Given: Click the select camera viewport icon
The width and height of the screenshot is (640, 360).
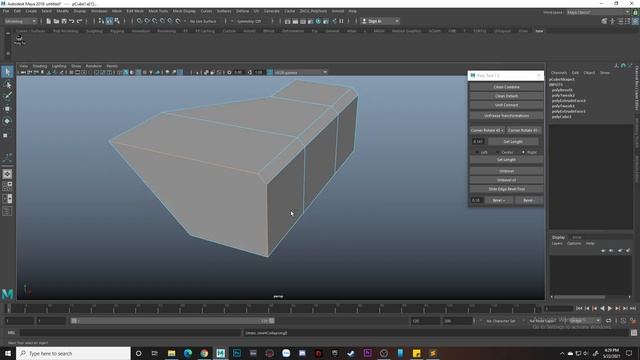Looking at the screenshot, I should click(23, 72).
